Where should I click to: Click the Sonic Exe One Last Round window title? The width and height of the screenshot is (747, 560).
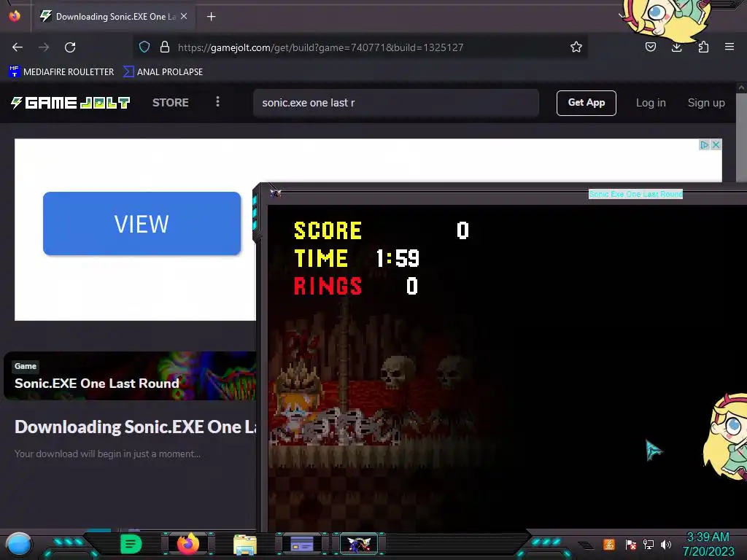click(635, 194)
